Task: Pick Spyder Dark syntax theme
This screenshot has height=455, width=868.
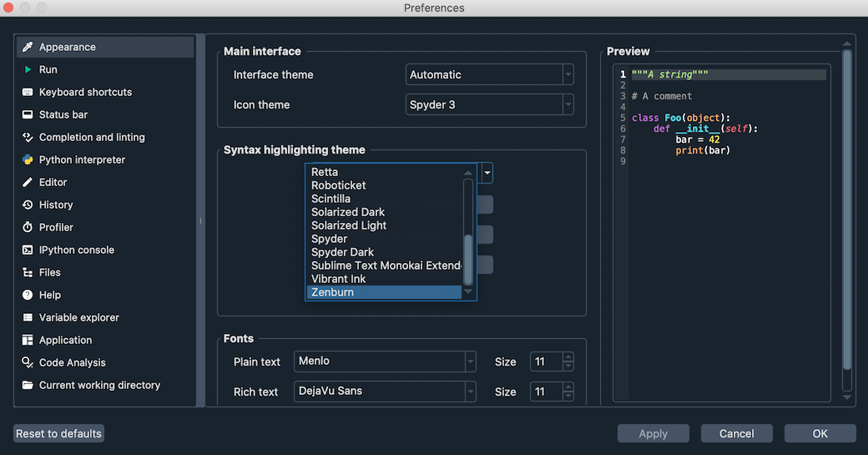Action: click(342, 252)
